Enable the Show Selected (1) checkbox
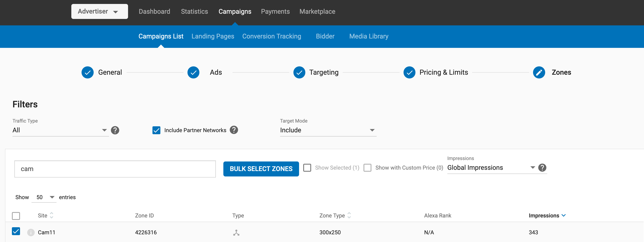 pyautogui.click(x=307, y=168)
